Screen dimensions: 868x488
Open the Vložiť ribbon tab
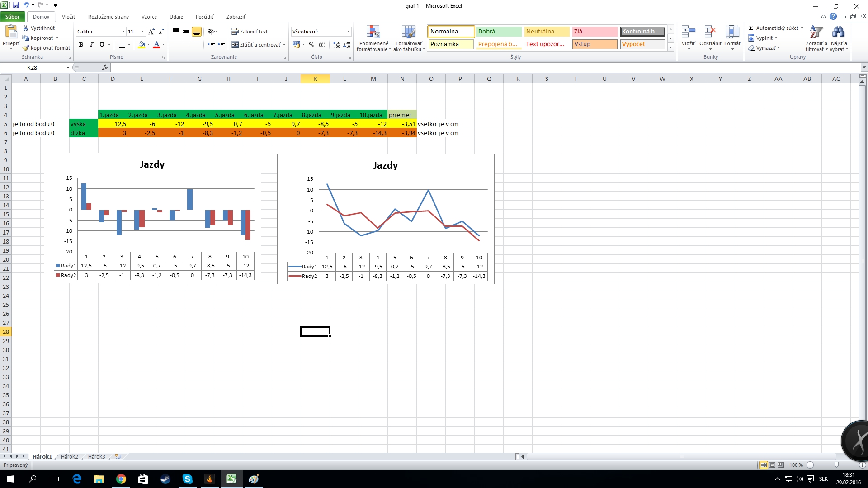coord(69,17)
